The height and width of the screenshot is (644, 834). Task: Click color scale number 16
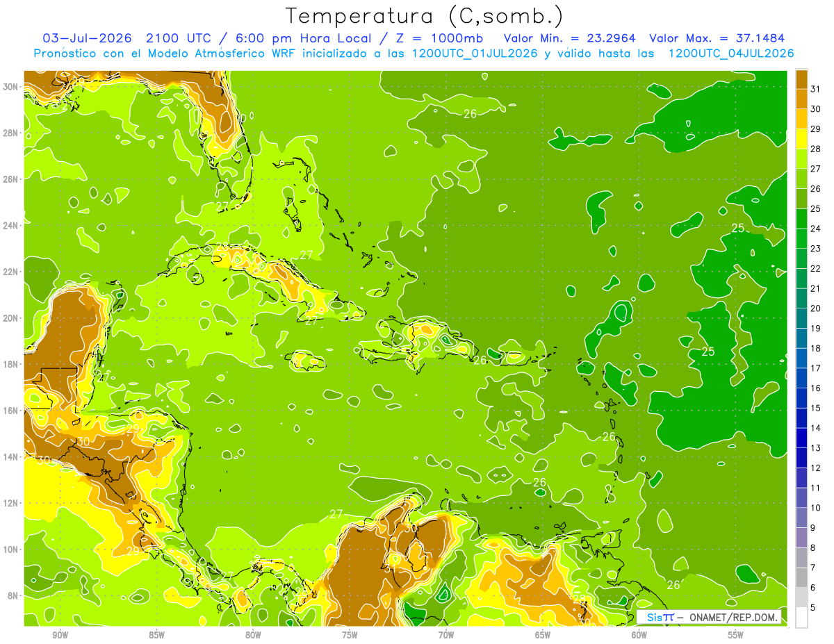point(816,388)
